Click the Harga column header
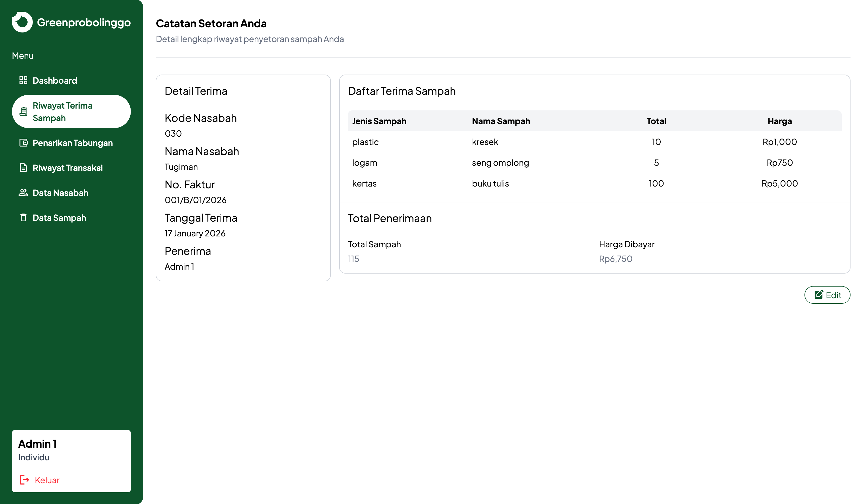863x504 pixels. coord(780,121)
